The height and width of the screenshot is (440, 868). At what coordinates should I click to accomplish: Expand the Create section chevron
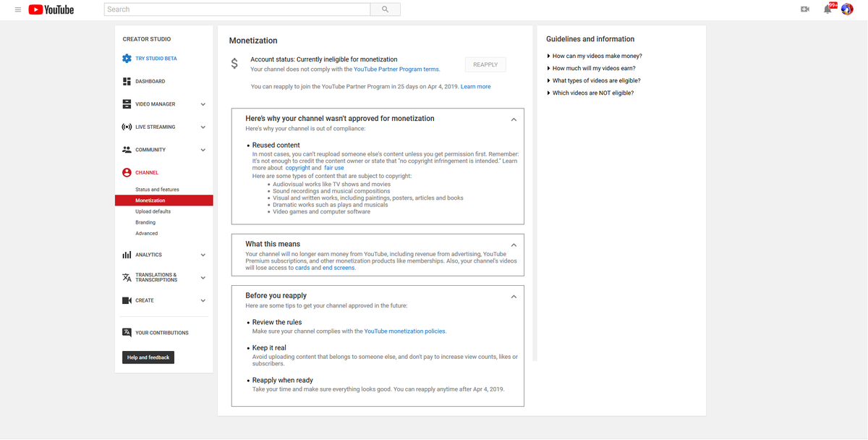[x=203, y=300]
